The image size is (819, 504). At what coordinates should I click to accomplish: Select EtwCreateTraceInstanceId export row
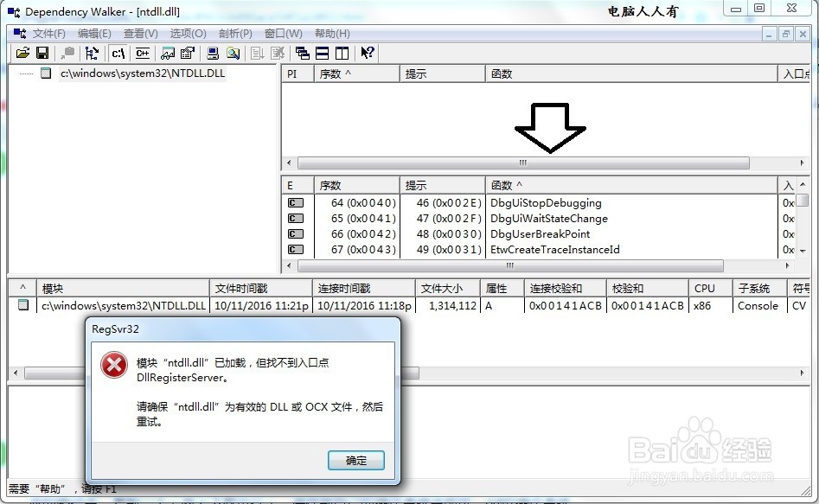click(539, 250)
